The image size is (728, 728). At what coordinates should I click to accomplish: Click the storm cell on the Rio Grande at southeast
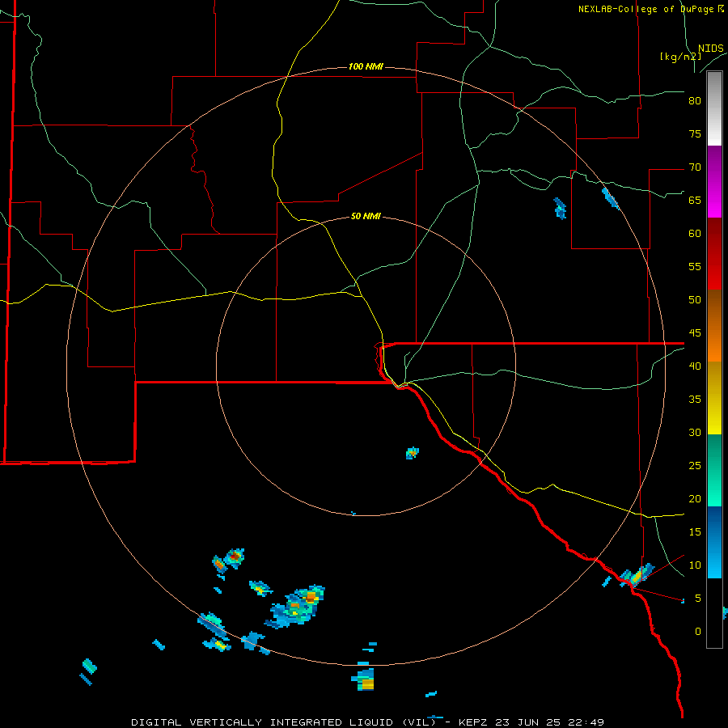(637, 576)
